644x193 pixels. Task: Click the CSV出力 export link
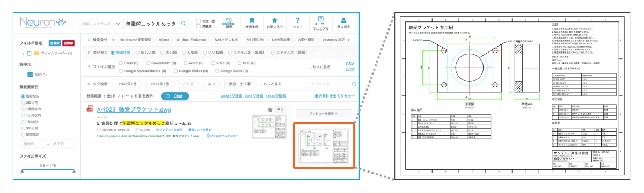tap(349, 66)
